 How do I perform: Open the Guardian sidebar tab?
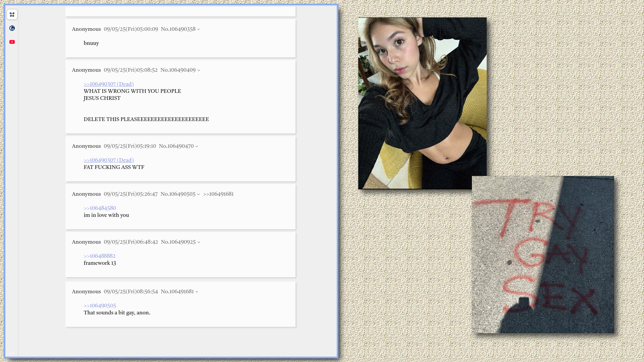pyautogui.click(x=12, y=28)
